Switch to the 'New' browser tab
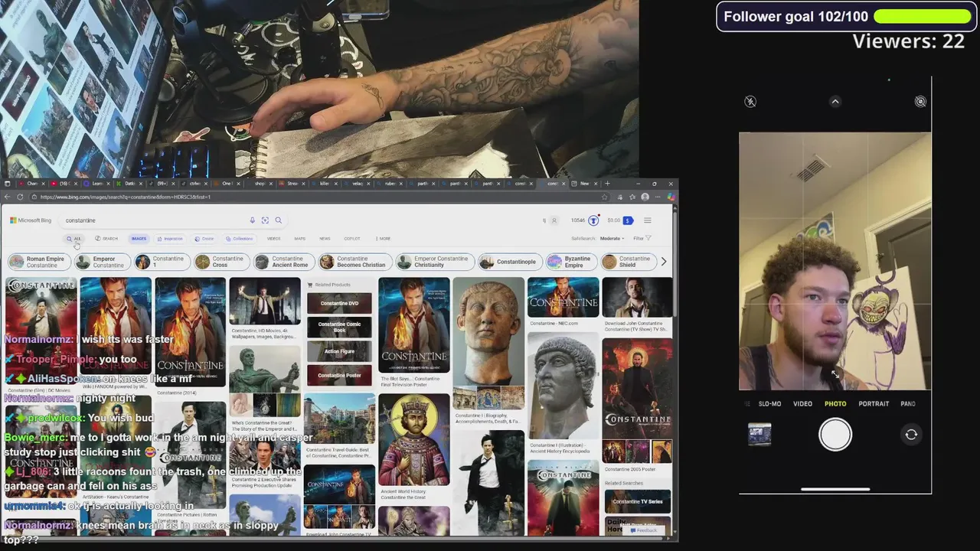The image size is (980, 551). [x=584, y=184]
